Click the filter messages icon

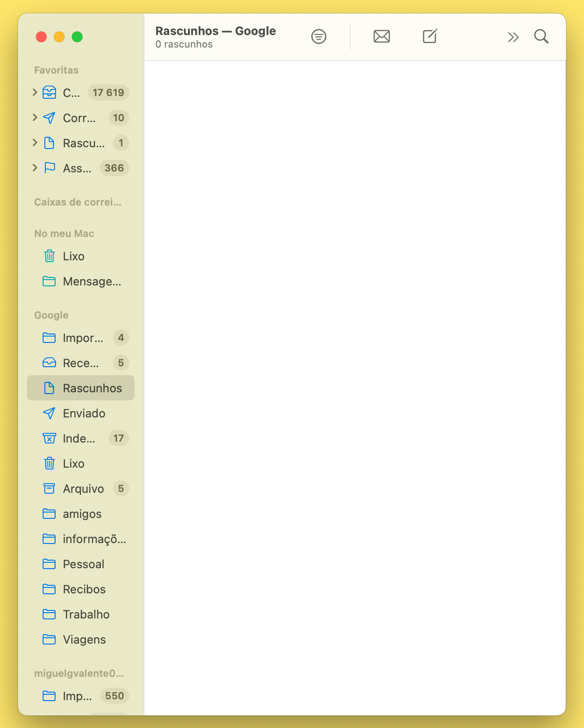coord(318,36)
